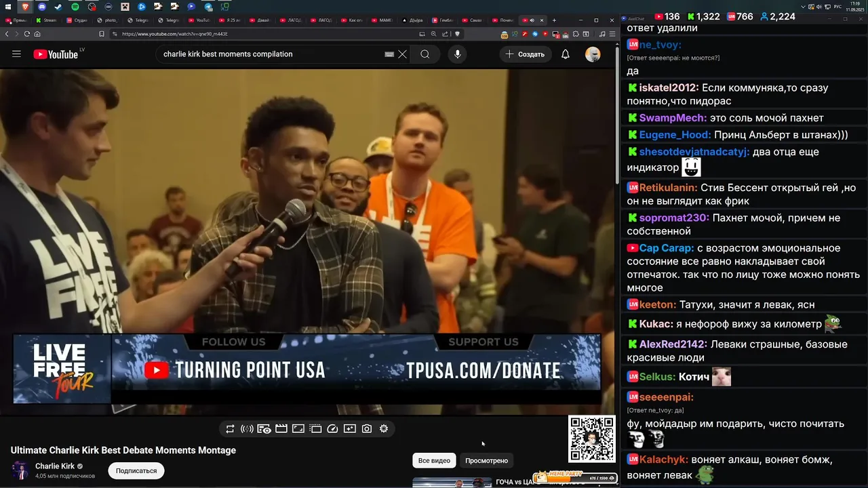Open the browser music note playlist icon
The height and width of the screenshot is (488, 868).
point(603,34)
